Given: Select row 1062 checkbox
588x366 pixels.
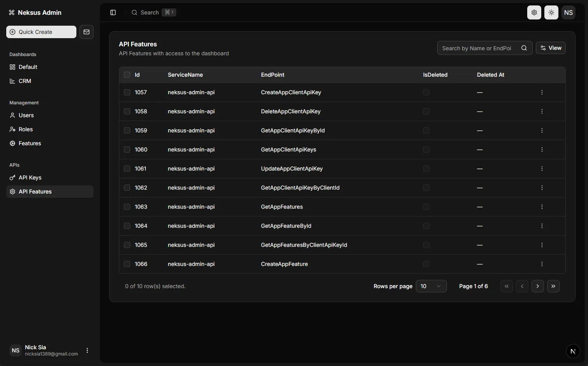Looking at the screenshot, I should click(127, 188).
